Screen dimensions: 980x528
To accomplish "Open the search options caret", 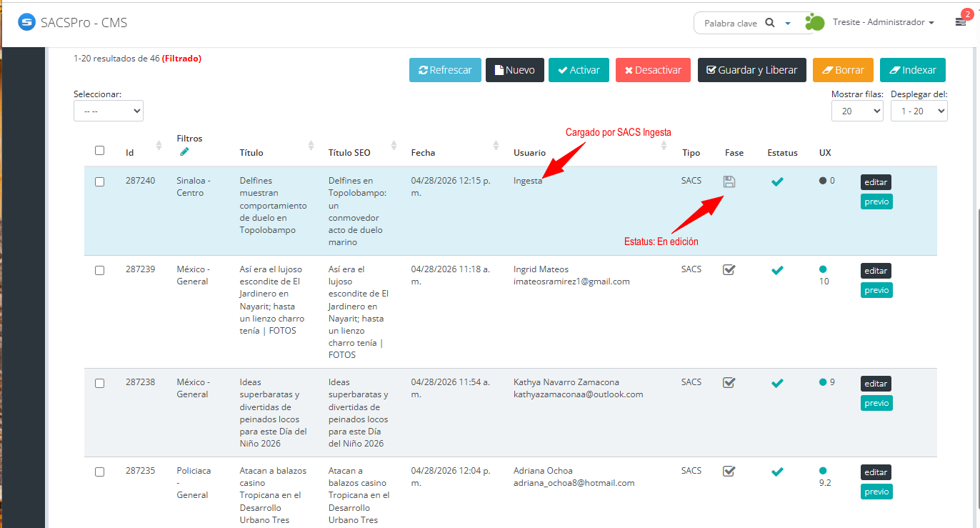I will (x=788, y=24).
